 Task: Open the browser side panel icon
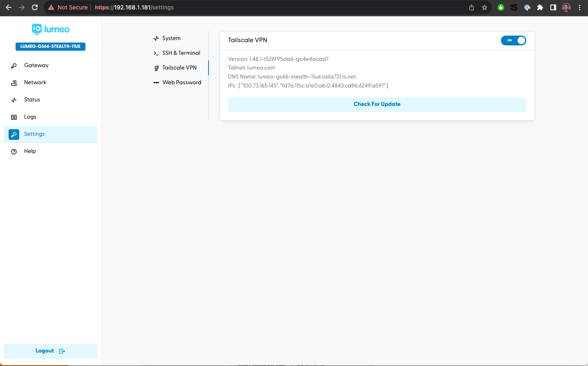[x=553, y=7]
